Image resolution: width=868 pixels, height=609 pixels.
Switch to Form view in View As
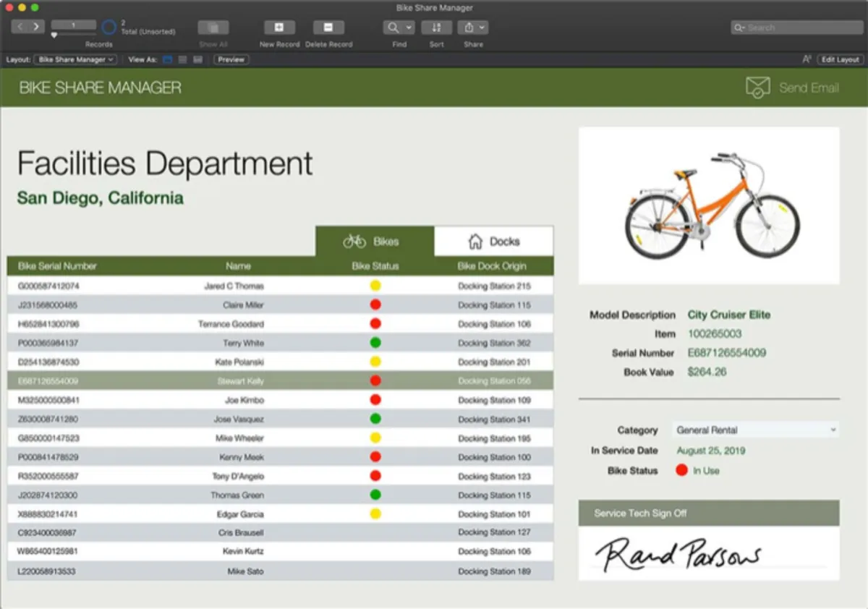[168, 59]
